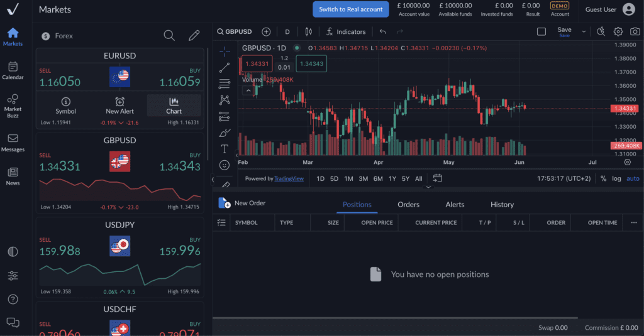This screenshot has width=644, height=336.
Task: Select the 1M time range
Action: pyautogui.click(x=348, y=178)
